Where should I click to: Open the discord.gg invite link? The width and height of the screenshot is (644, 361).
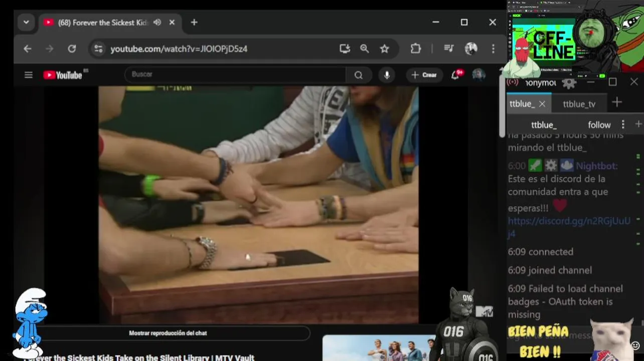point(569,227)
